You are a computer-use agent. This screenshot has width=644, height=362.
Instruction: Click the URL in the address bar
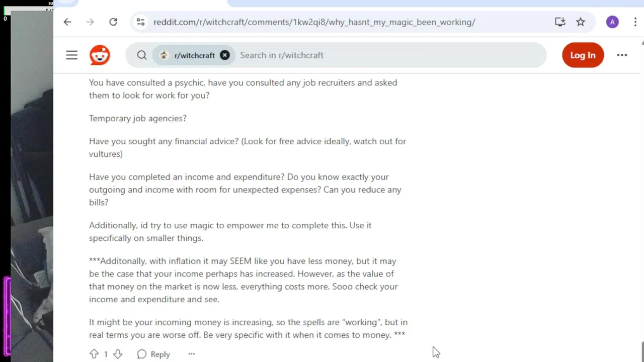pos(314,22)
